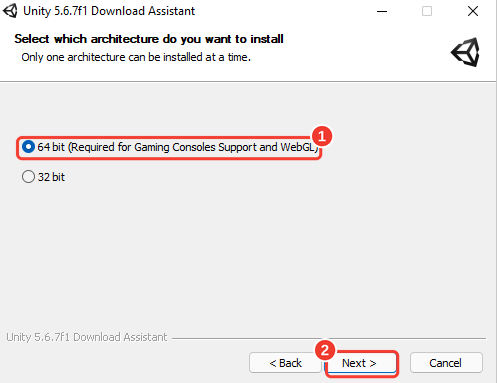Click the large Unity logo in the header
This screenshot has height=383, width=497.
tap(466, 52)
